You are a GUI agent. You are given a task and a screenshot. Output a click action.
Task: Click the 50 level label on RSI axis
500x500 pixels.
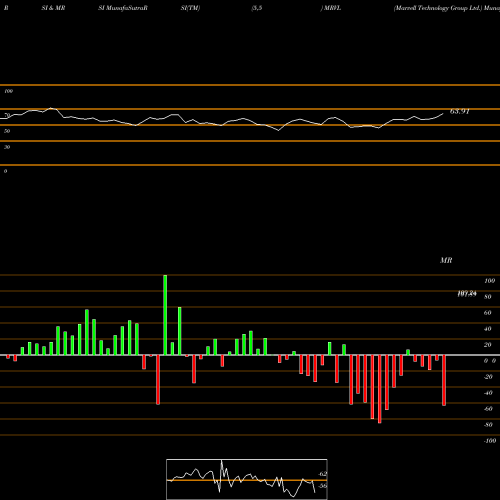[7, 131]
